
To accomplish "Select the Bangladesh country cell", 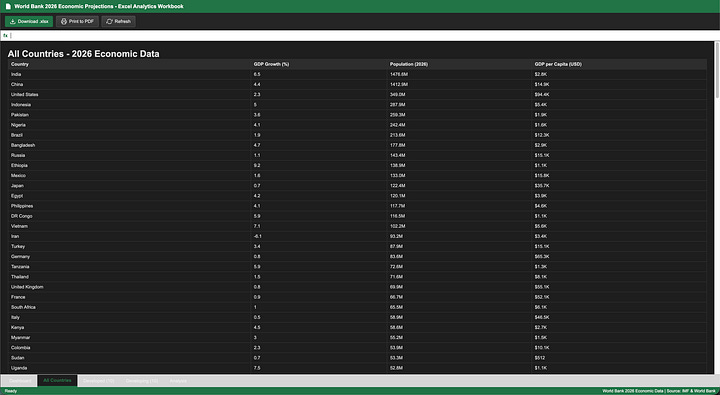I will (129, 145).
